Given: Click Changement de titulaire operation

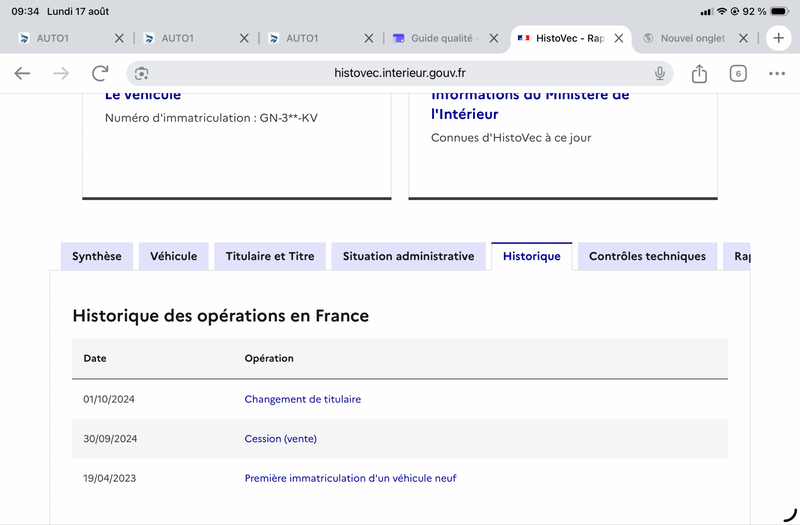Looking at the screenshot, I should click(303, 399).
